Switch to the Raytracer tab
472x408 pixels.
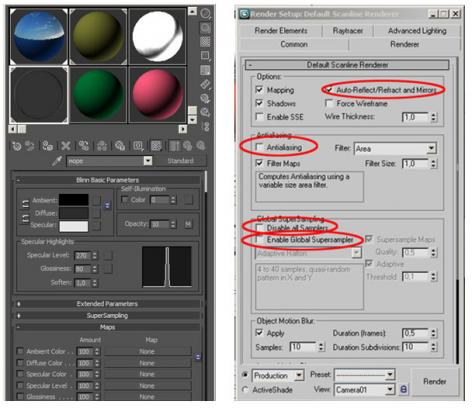[x=348, y=31]
